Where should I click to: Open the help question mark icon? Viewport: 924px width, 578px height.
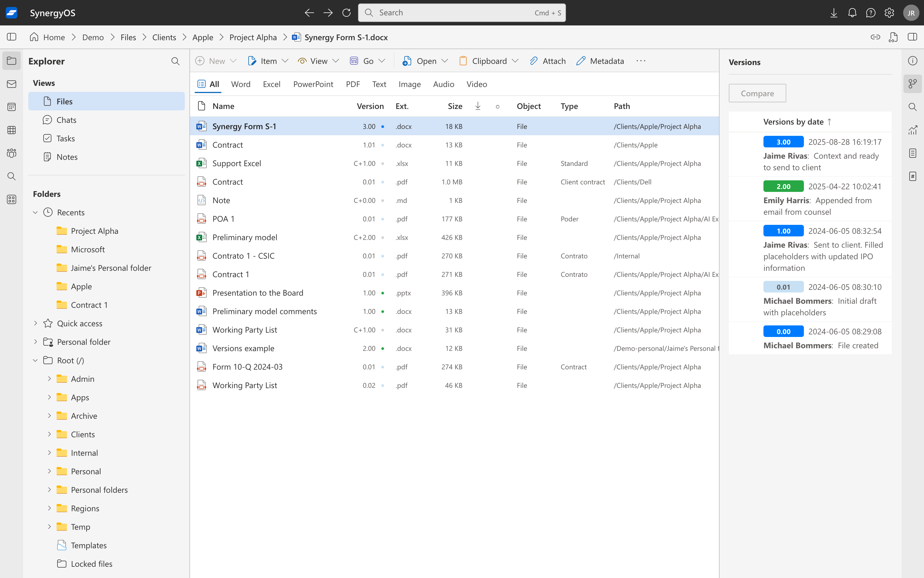[871, 13]
